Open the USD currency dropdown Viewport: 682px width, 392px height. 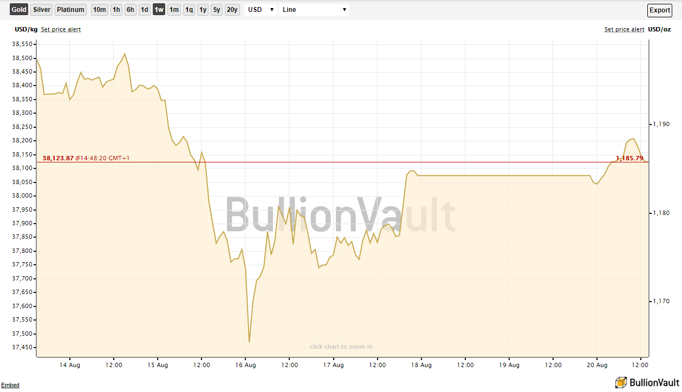(261, 10)
